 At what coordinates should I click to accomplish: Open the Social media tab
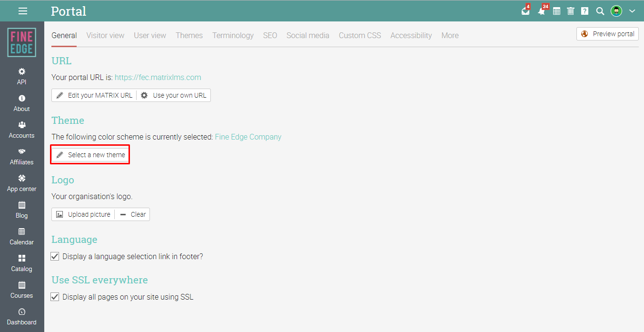point(307,35)
